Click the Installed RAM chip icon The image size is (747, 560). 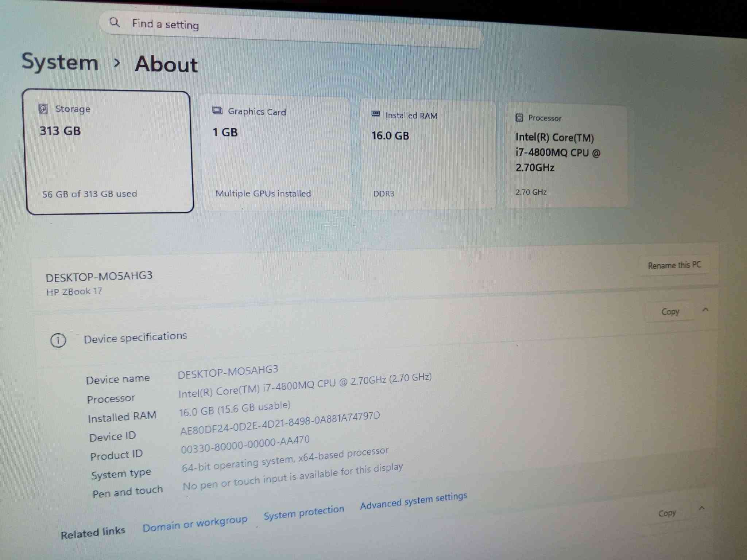pyautogui.click(x=376, y=114)
